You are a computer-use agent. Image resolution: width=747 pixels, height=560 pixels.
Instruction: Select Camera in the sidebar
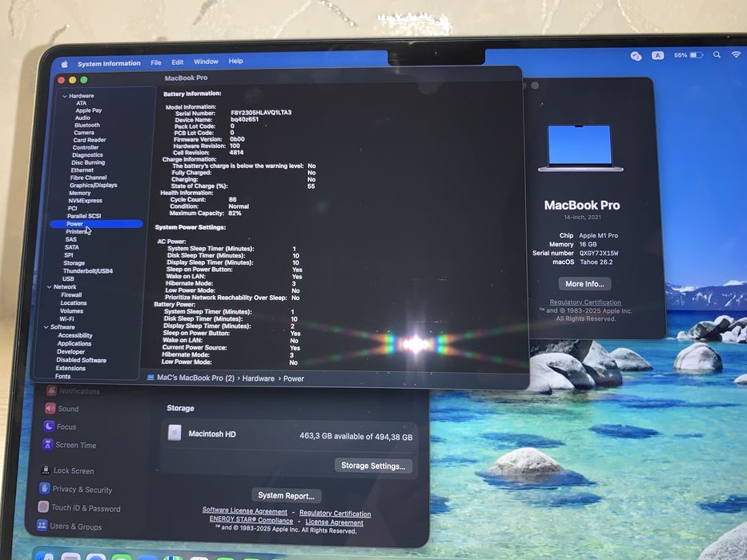84,133
